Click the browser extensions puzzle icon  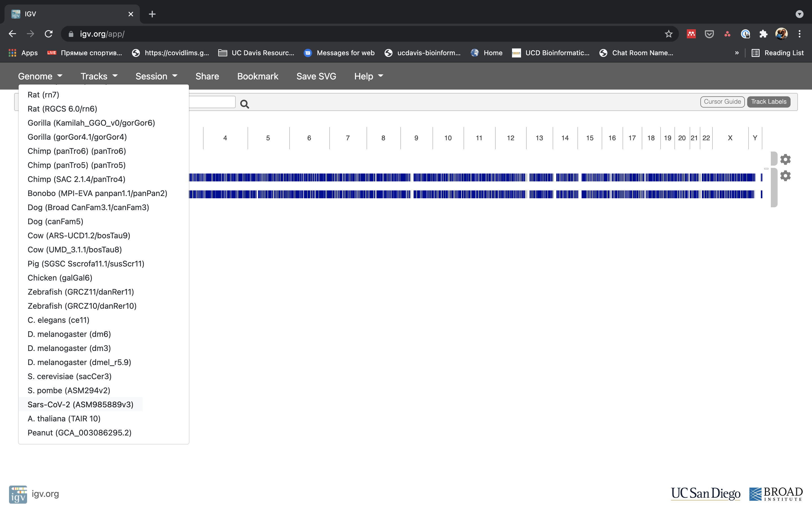[763, 34]
